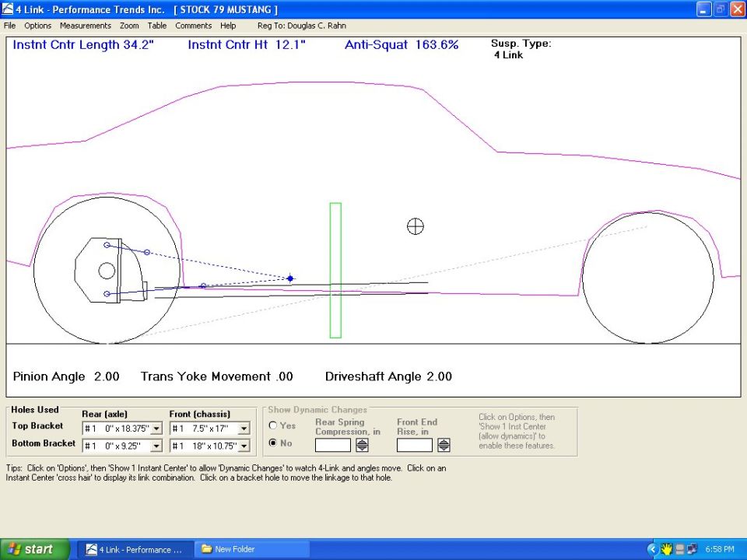Click the Pinion Angle 2.00 readout
Viewport: 747px width, 560px height.
(x=66, y=376)
